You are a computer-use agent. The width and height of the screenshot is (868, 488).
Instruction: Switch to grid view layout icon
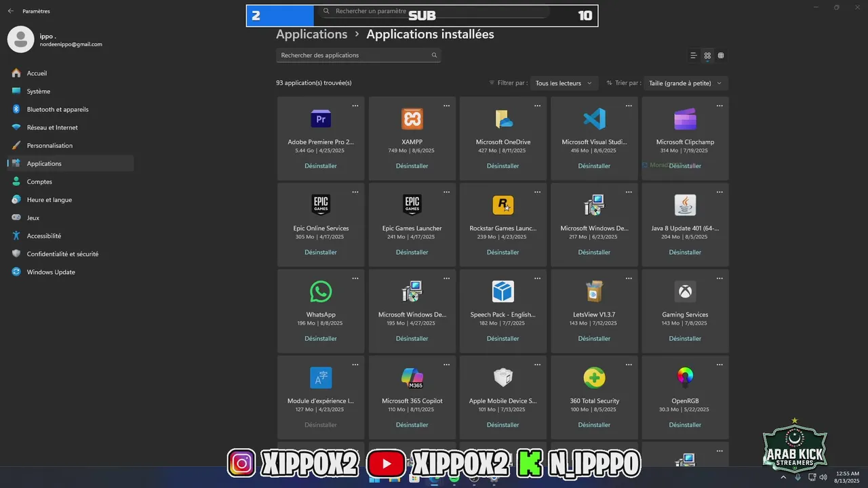[x=707, y=56]
